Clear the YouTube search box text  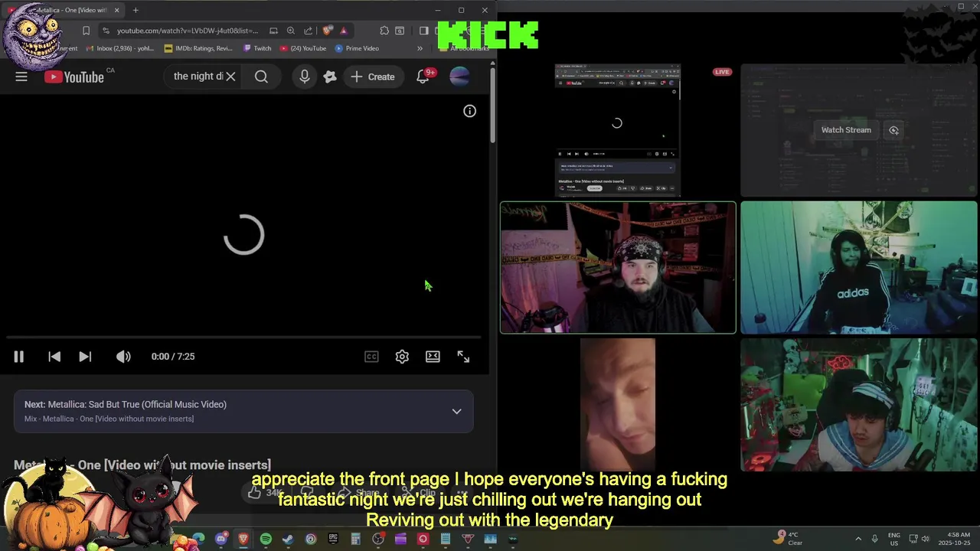[230, 77]
